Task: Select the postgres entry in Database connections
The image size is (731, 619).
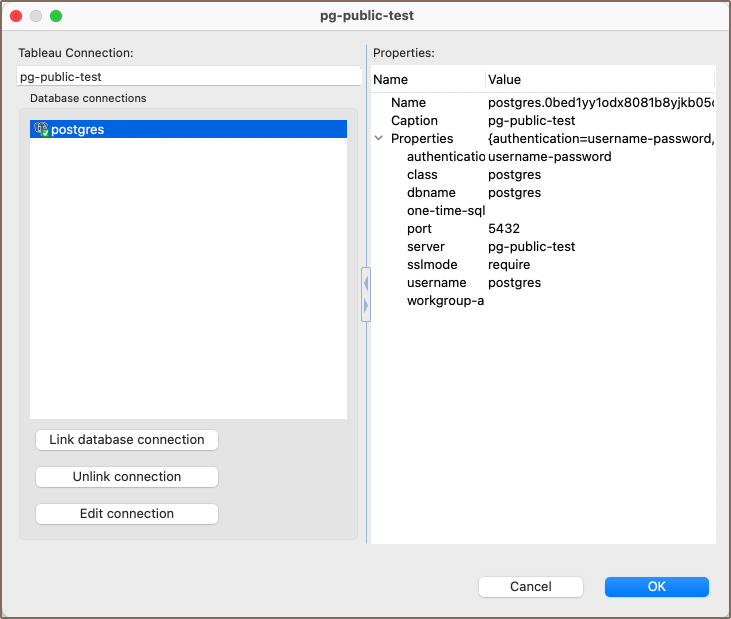Action: coord(78,129)
